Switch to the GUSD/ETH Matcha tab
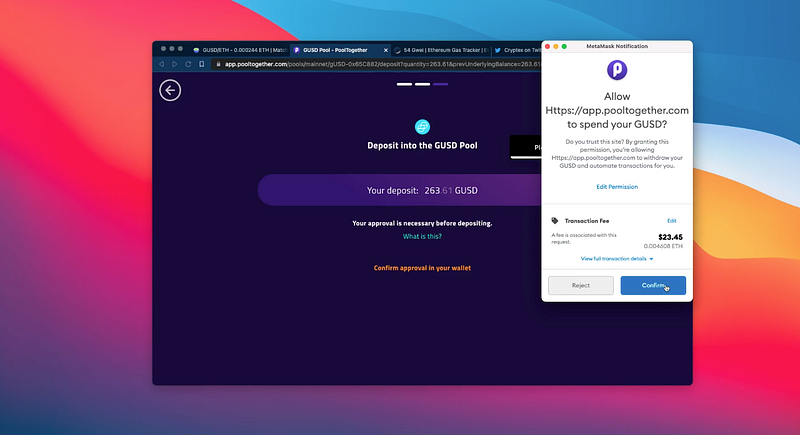 coord(240,50)
